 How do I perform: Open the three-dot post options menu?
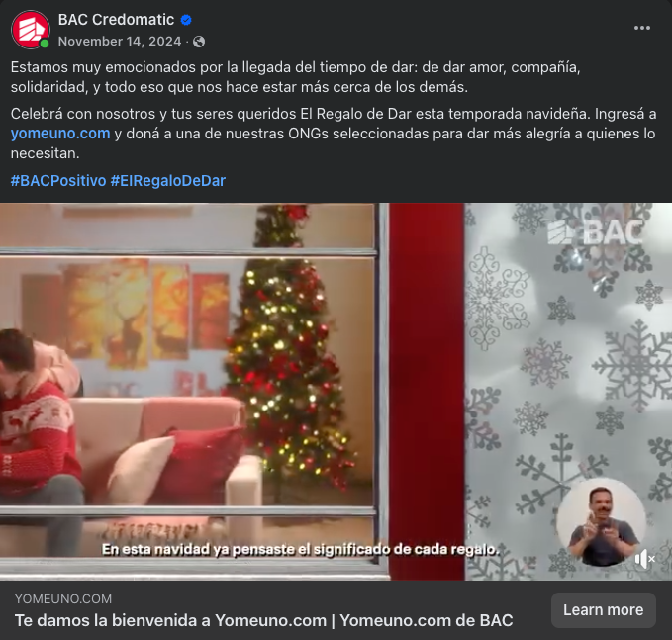(642, 28)
